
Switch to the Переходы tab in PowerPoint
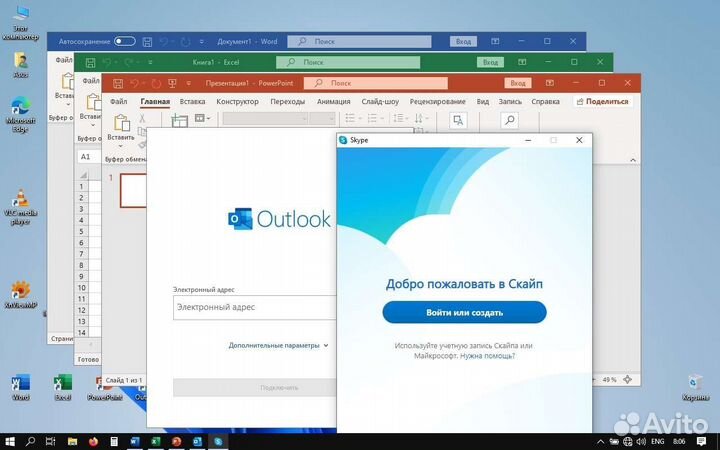pos(288,101)
